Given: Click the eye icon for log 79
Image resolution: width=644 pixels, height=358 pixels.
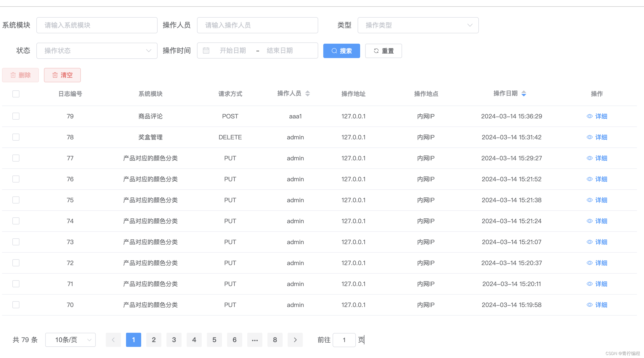Looking at the screenshot, I should click(x=589, y=116).
